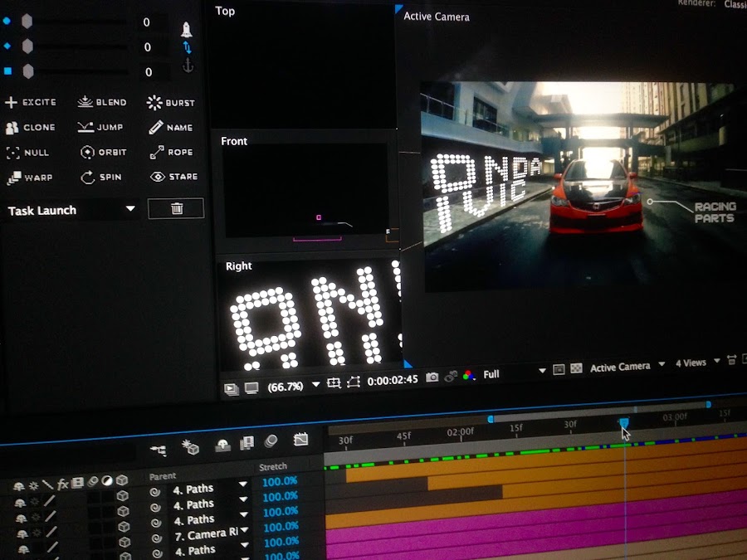This screenshot has height=560, width=747.
Task: Run the CLONE tool
Action: pyautogui.click(x=30, y=127)
